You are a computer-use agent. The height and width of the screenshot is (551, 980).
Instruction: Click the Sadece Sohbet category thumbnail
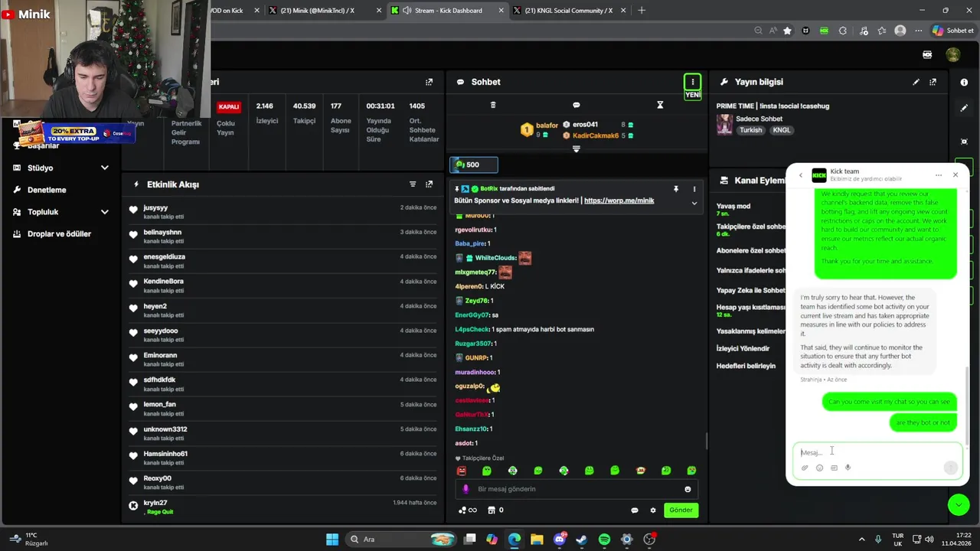(x=724, y=125)
